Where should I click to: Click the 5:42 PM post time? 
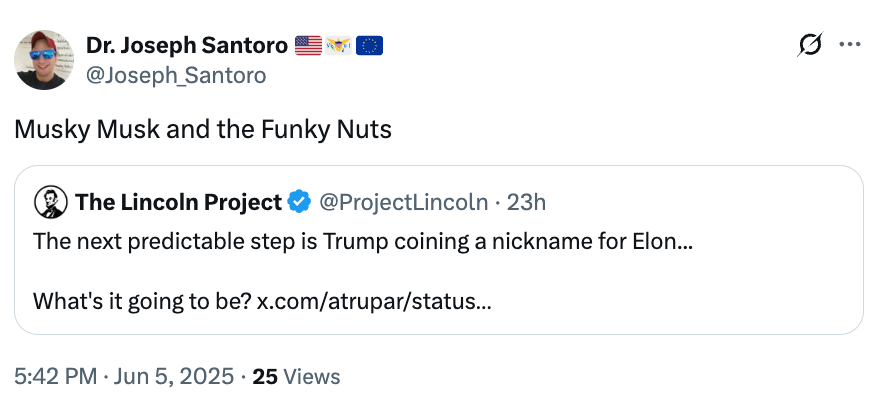point(56,377)
